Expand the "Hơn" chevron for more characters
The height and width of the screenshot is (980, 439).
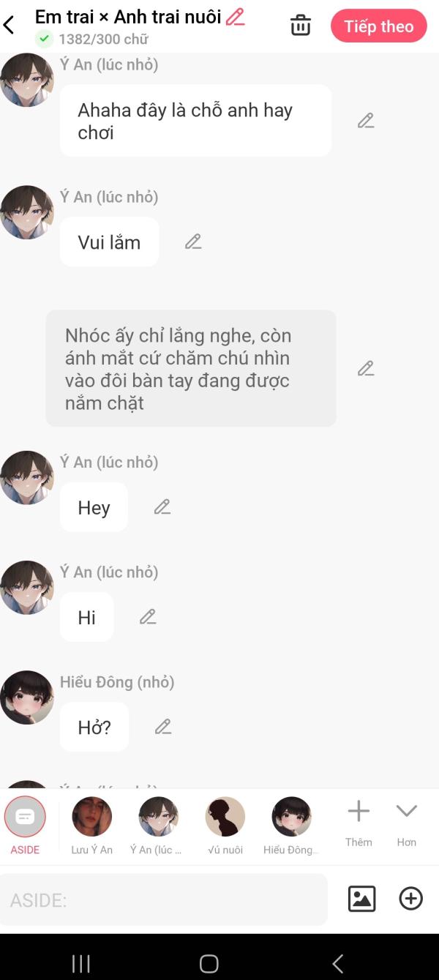click(x=407, y=823)
